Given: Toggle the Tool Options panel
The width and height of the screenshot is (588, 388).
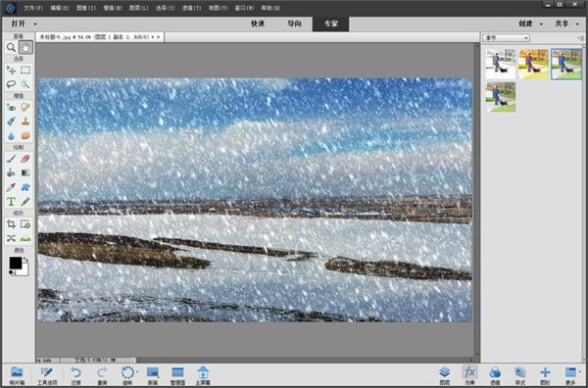Looking at the screenshot, I should pos(47,375).
